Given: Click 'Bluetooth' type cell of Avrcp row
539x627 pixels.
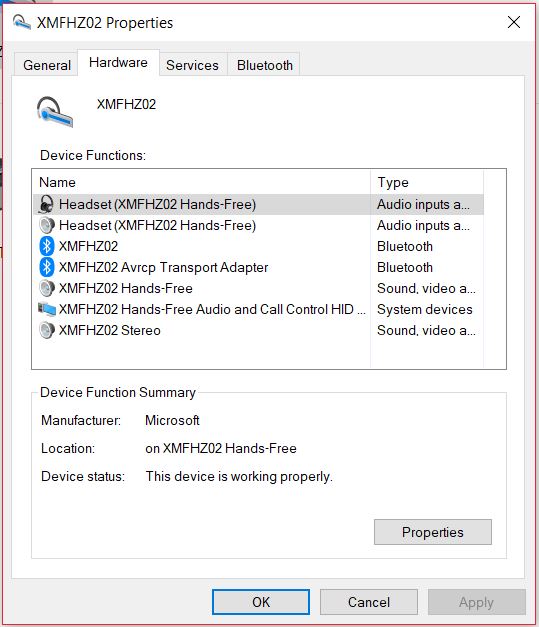Looking at the screenshot, I should [405, 267].
